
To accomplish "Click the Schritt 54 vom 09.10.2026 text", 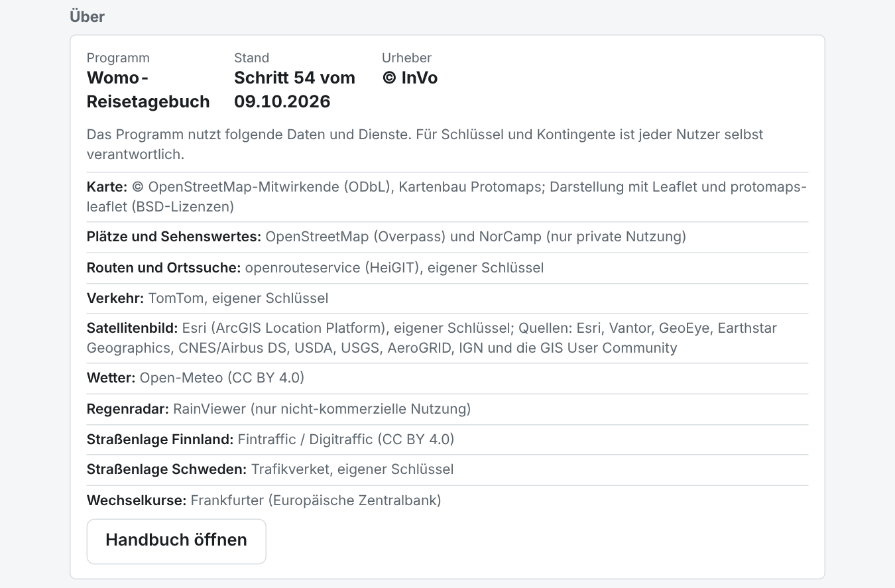I will [295, 89].
